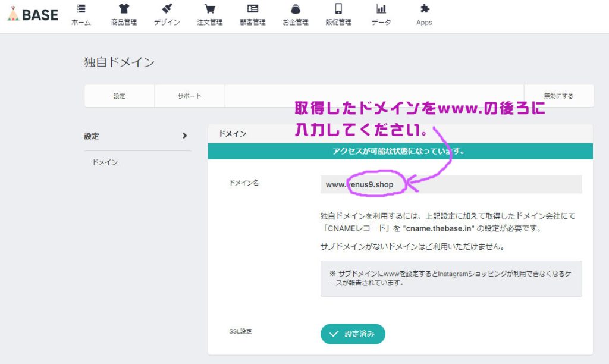Switch to the 設定 tab

(120, 96)
